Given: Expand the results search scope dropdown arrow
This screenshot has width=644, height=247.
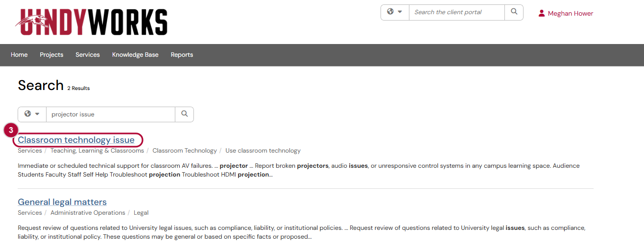Looking at the screenshot, I should tap(37, 114).
